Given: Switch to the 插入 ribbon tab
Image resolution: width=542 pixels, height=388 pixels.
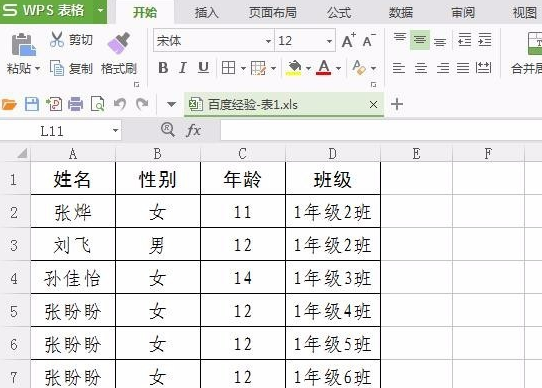Looking at the screenshot, I should point(206,12).
